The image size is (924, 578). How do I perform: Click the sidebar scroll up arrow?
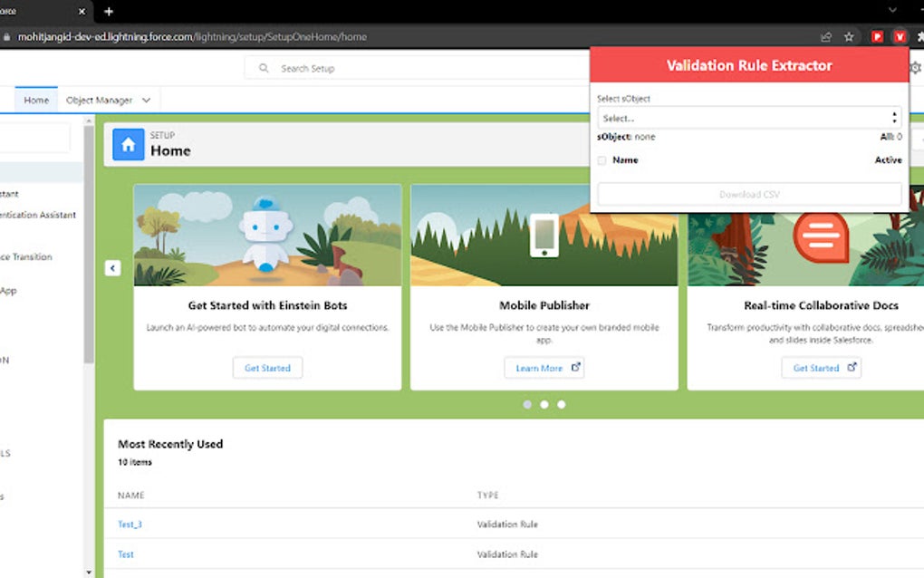coord(89,120)
